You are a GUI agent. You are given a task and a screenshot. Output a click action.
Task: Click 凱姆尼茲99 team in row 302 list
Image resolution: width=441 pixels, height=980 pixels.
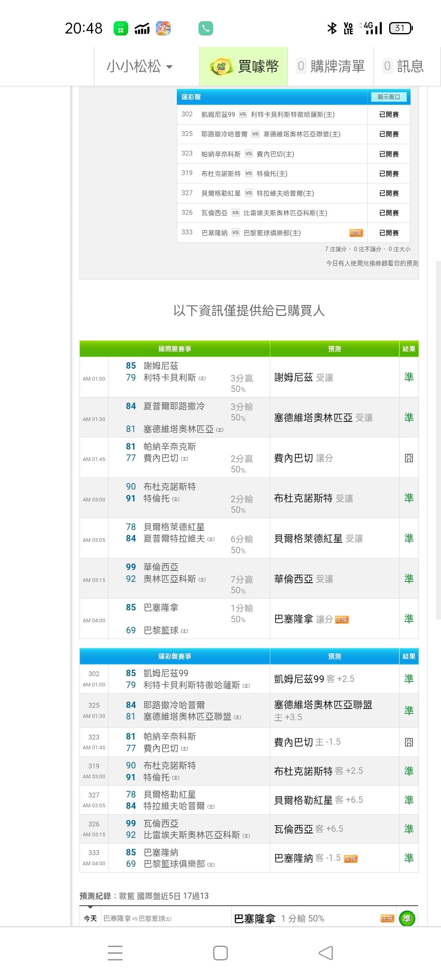(x=218, y=114)
